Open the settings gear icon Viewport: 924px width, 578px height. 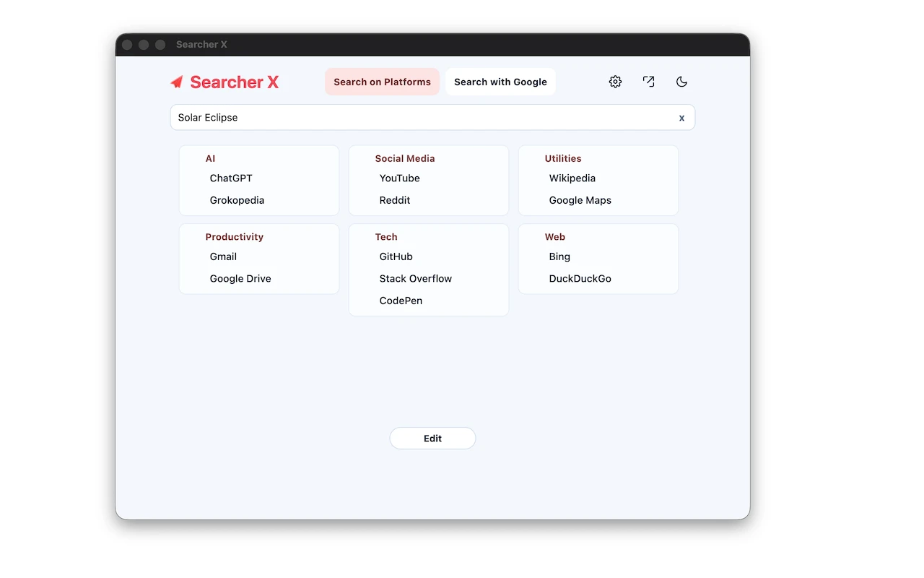click(x=615, y=82)
